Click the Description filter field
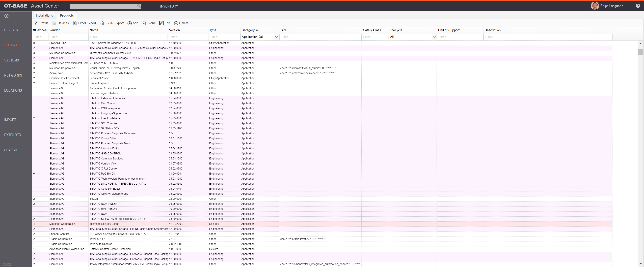 [x=548, y=37]
